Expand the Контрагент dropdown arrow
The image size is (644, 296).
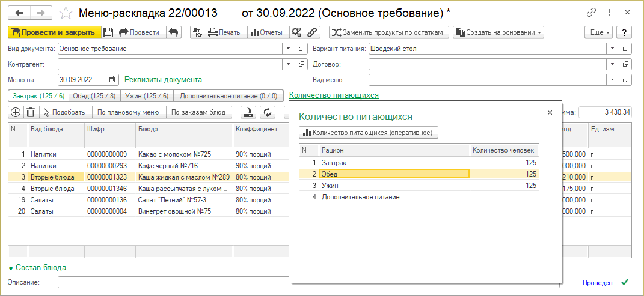point(288,64)
